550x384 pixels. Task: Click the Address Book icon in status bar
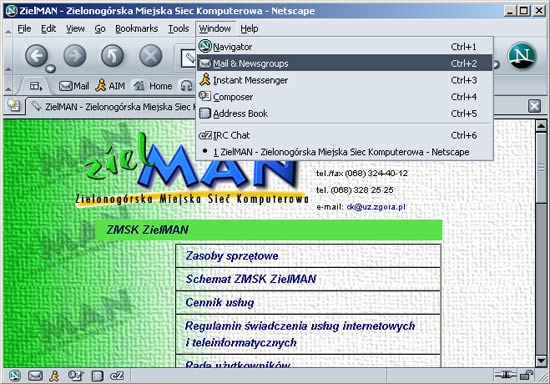click(x=97, y=376)
